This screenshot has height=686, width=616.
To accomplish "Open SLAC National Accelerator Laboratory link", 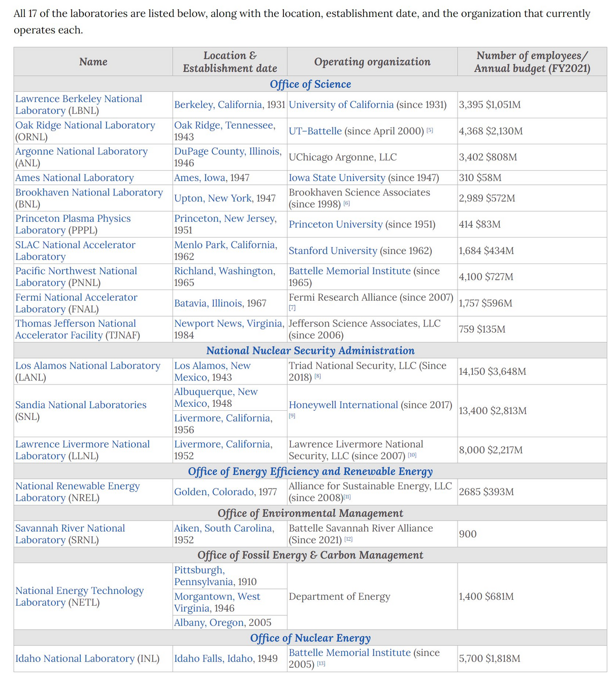I will [75, 250].
